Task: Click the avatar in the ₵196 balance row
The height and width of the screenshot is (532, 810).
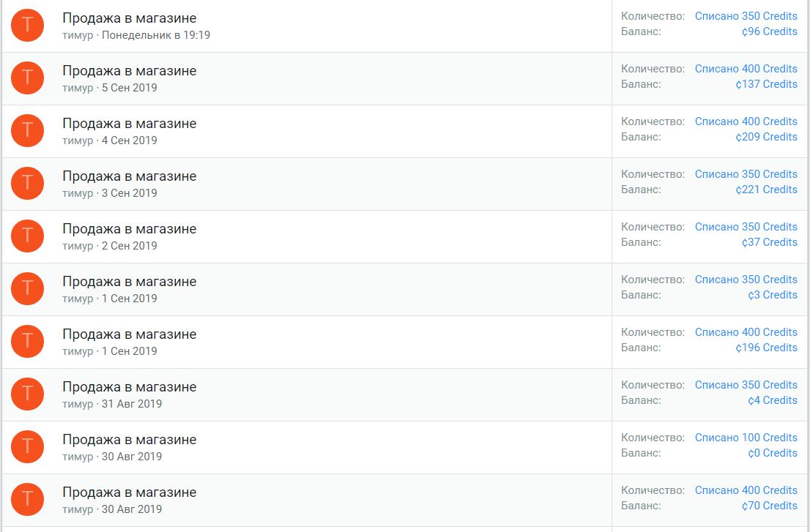Action: click(28, 341)
